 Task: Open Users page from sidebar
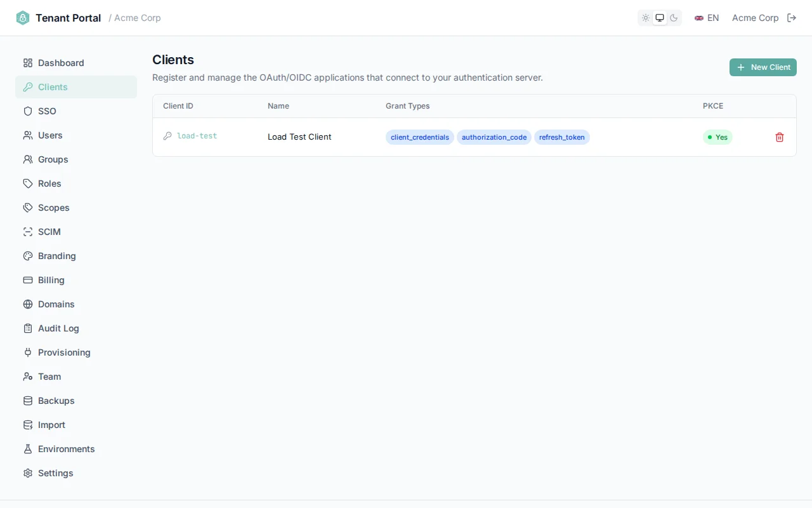point(76,135)
